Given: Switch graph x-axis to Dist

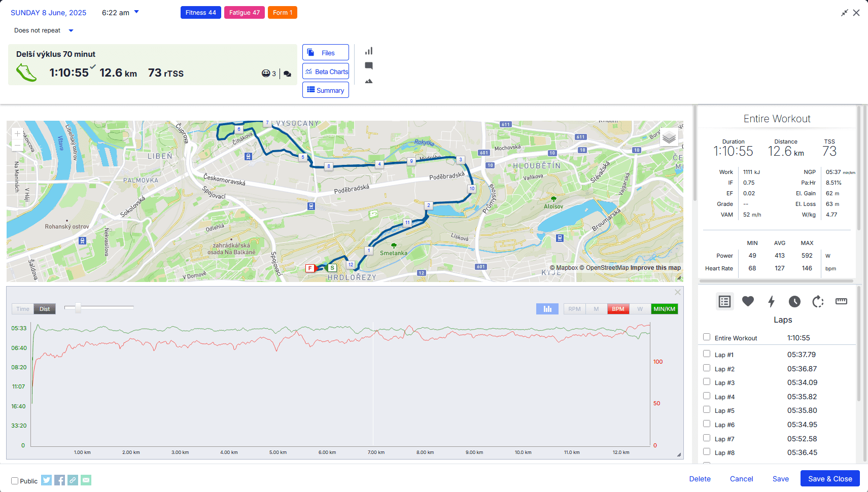Looking at the screenshot, I should click(45, 309).
